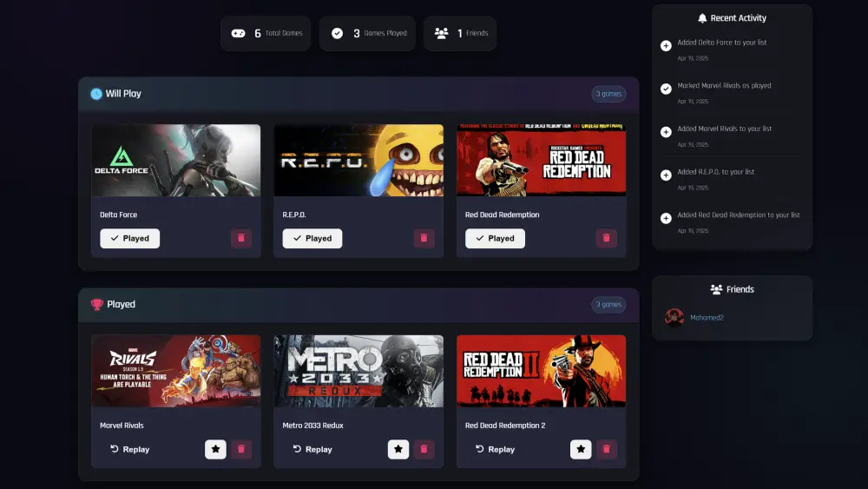The height and width of the screenshot is (489, 868).
Task: Click the 3 games badge in Played
Action: click(x=608, y=305)
